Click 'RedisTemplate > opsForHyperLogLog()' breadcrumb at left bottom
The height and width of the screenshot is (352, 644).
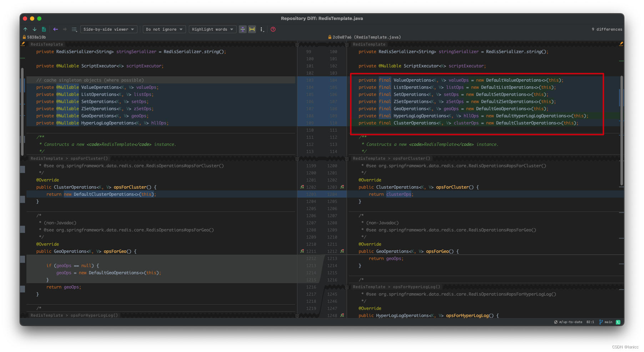74,315
